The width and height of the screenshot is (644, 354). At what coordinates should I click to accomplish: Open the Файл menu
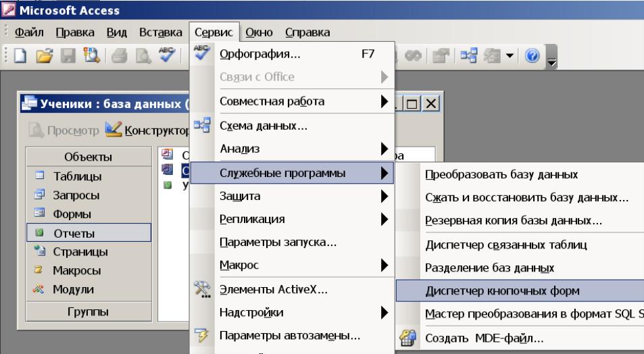(29, 32)
